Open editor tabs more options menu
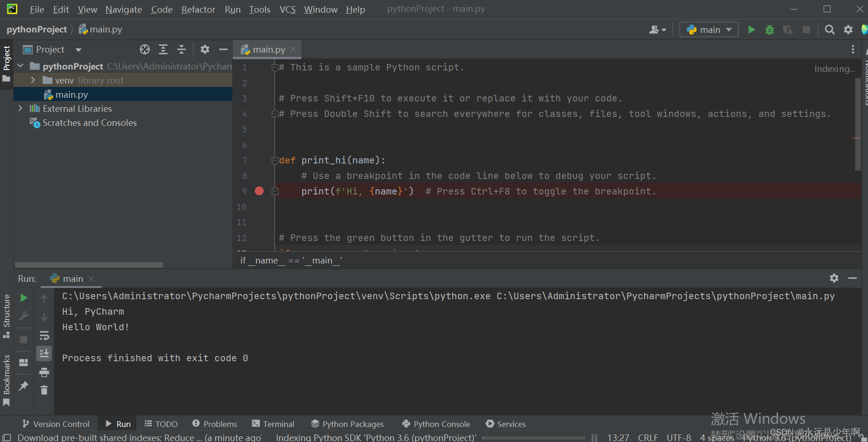 pos(853,49)
